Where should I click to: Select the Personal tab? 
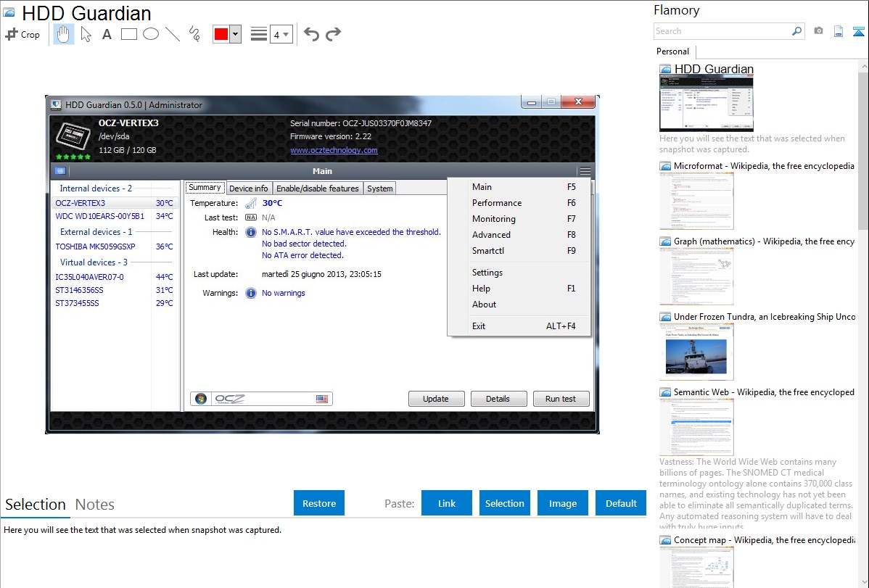pos(672,51)
